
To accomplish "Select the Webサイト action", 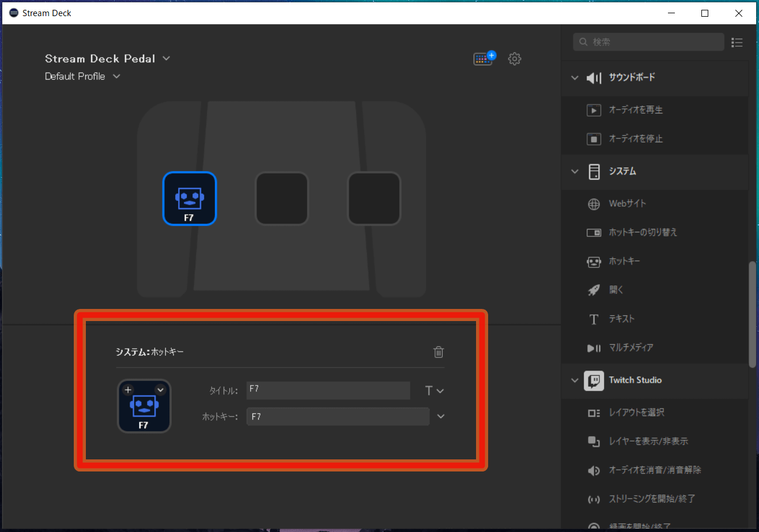I will coord(655,203).
